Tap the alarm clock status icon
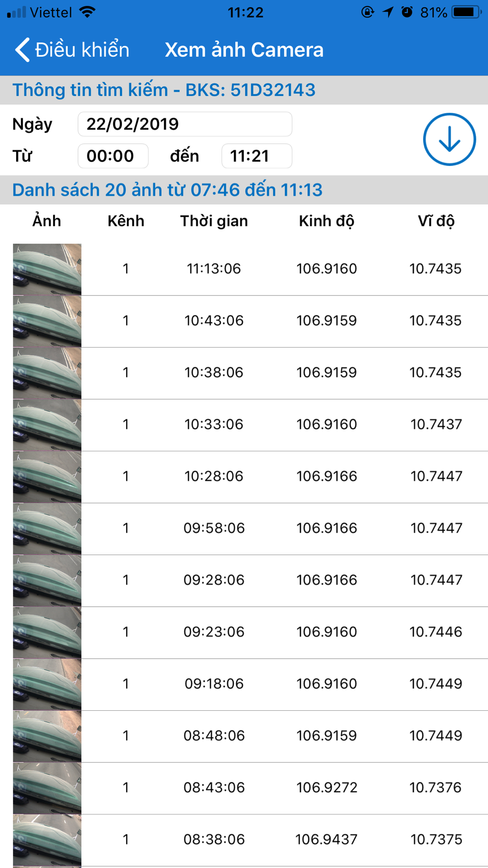 407,12
